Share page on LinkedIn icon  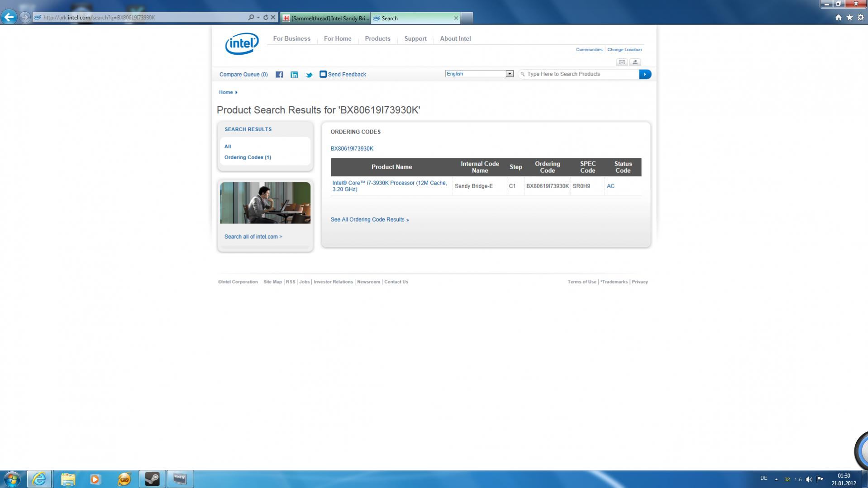(x=294, y=75)
